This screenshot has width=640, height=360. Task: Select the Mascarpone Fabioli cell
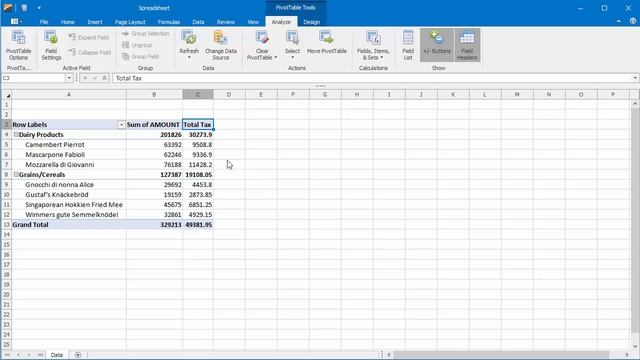[x=69, y=155]
